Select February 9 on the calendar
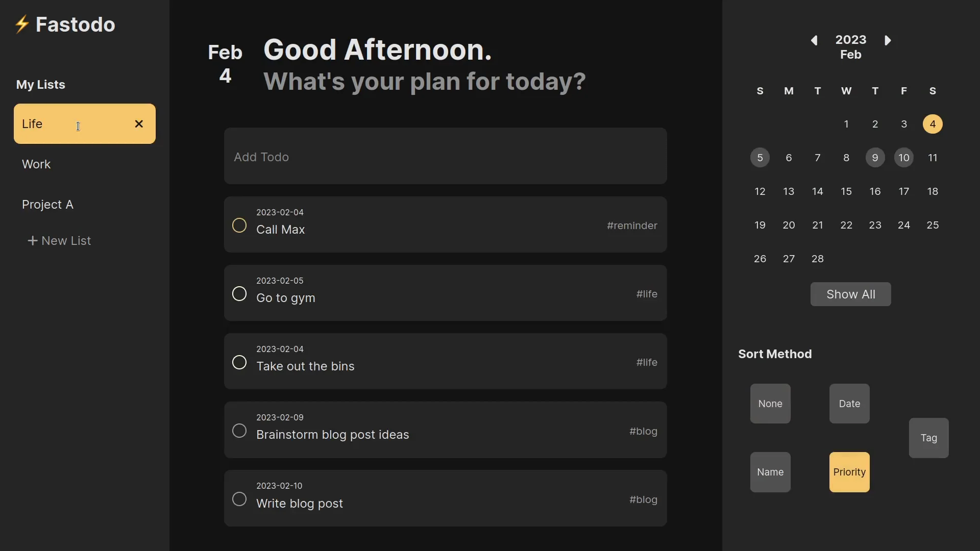Image resolution: width=980 pixels, height=551 pixels. (x=875, y=158)
